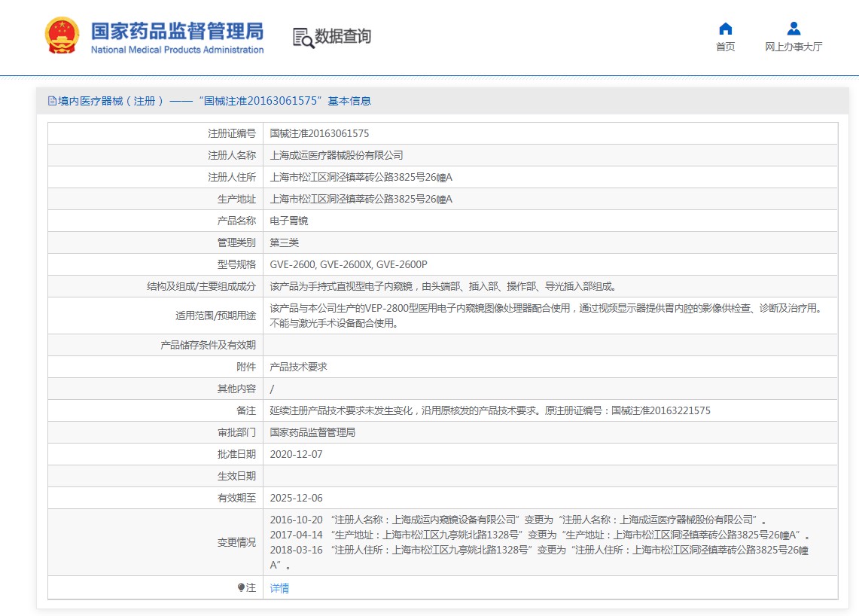
Task: Click the 注册人住所 address value
Action: coord(361,178)
